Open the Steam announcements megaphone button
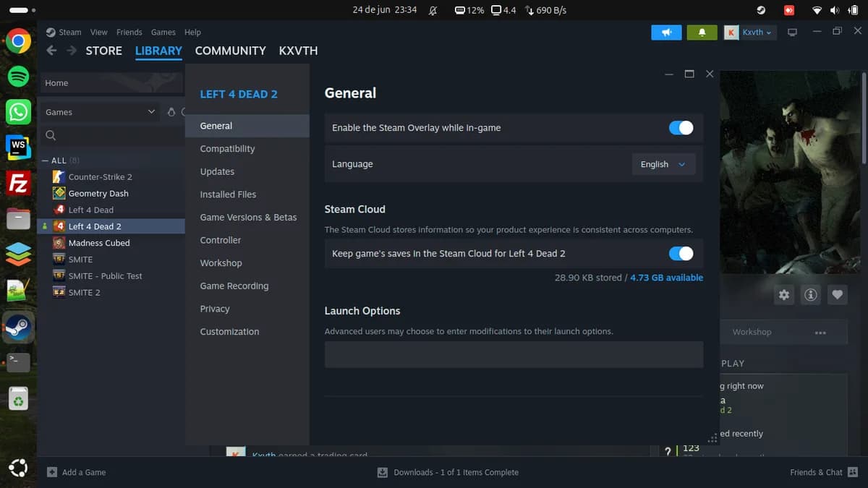 pos(666,33)
